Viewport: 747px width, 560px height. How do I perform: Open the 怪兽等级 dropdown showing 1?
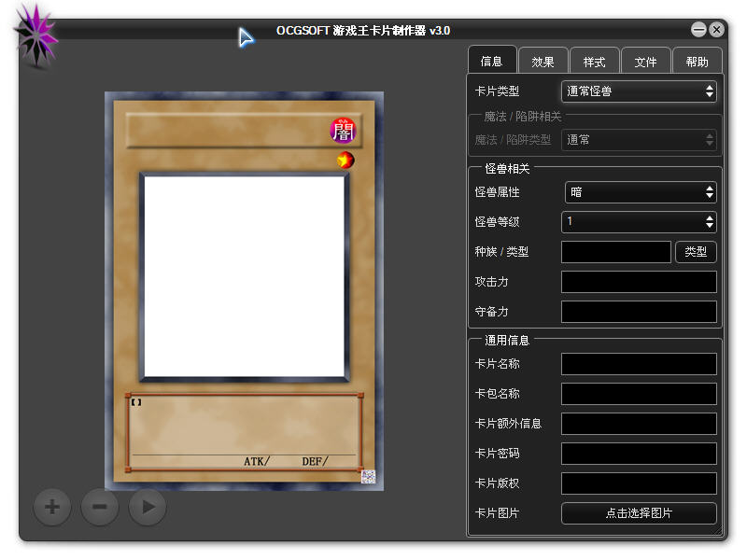coord(639,222)
